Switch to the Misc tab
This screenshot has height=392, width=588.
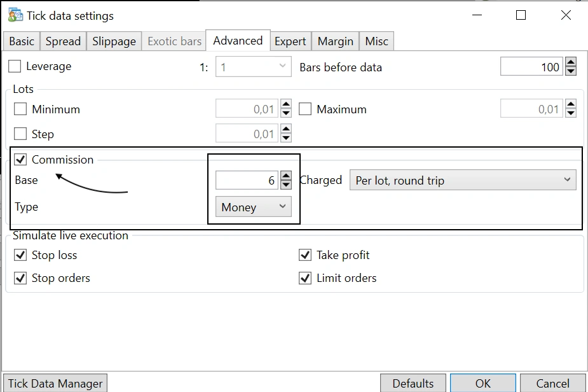(376, 41)
